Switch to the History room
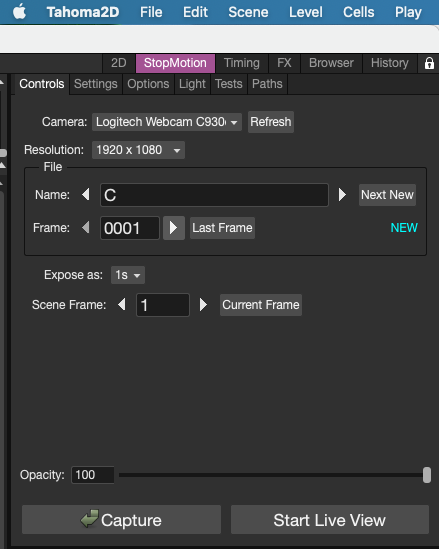Viewport: 439px width, 549px height. coord(390,63)
